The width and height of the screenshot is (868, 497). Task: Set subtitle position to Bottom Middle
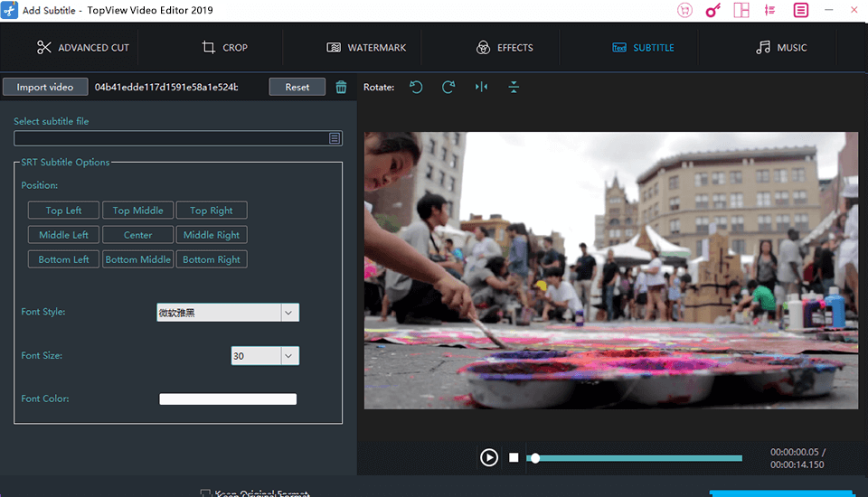[x=137, y=259]
